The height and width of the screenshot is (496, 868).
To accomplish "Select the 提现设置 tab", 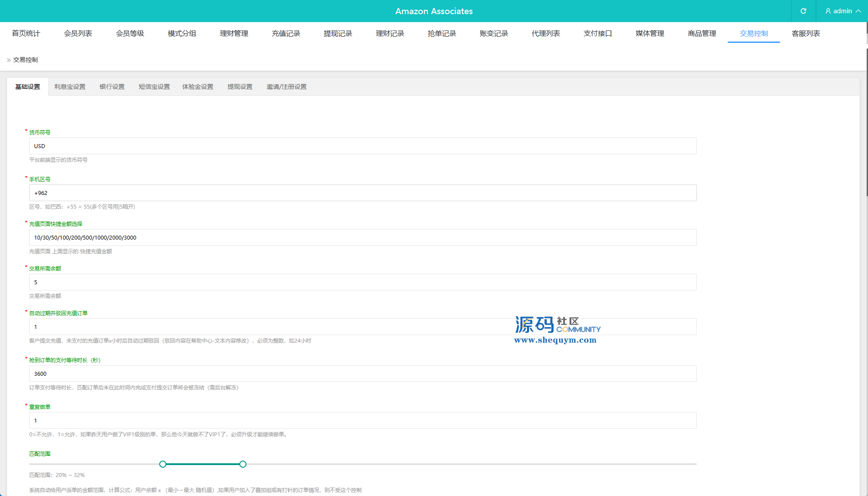I will point(240,87).
